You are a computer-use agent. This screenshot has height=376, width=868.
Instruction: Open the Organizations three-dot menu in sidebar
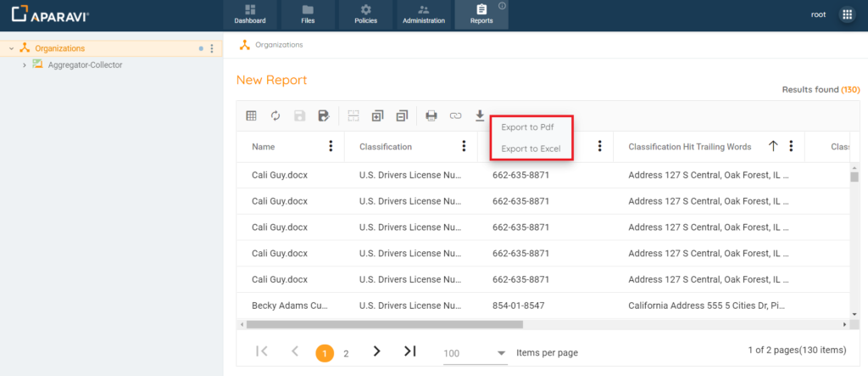pos(211,48)
